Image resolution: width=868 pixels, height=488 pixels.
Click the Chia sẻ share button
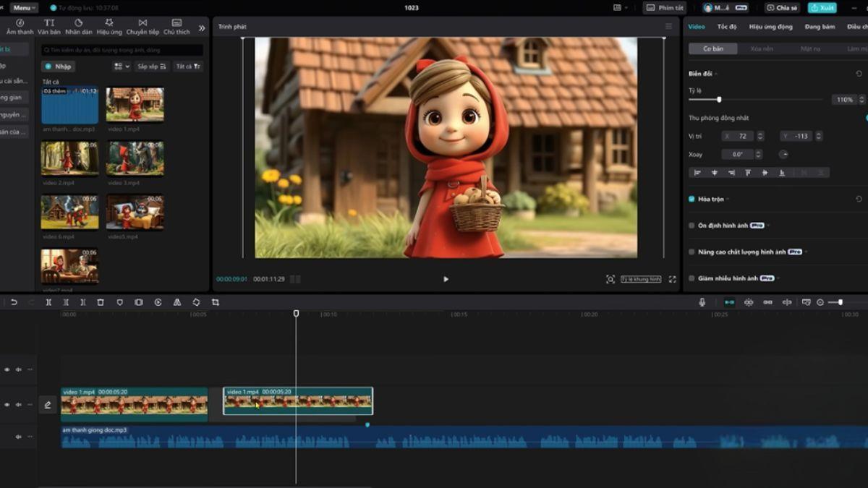coord(783,7)
